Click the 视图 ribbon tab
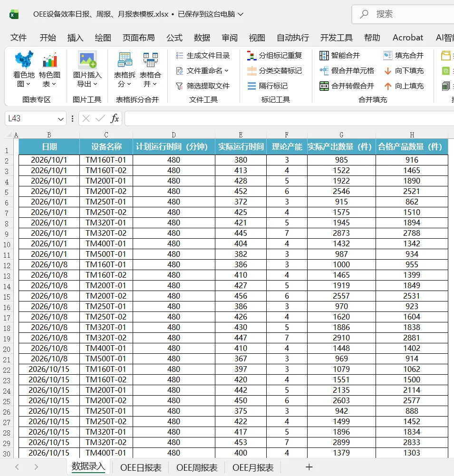Image resolution: width=454 pixels, height=476 pixels. pos(257,38)
